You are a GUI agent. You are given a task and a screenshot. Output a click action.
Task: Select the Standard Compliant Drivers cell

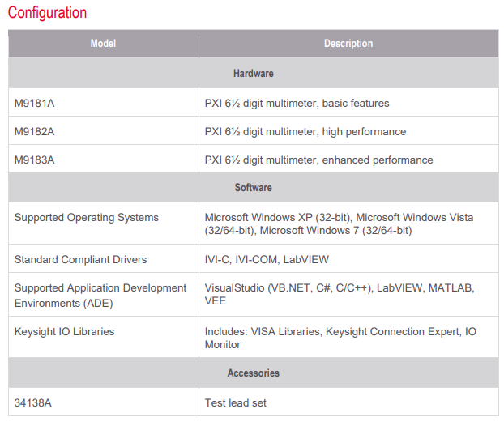point(104,258)
